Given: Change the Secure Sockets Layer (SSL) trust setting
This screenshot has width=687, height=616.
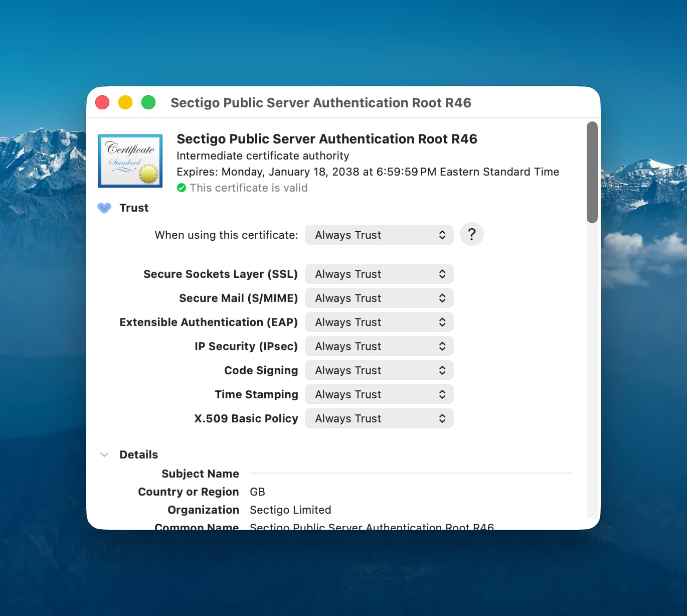Looking at the screenshot, I should click(379, 274).
